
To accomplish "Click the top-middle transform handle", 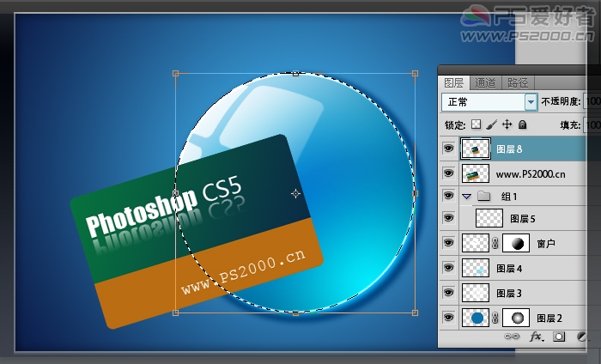I will [x=295, y=73].
